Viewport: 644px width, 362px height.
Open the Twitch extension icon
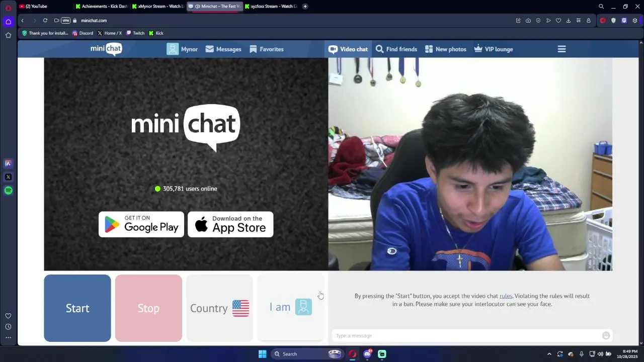[624, 21]
